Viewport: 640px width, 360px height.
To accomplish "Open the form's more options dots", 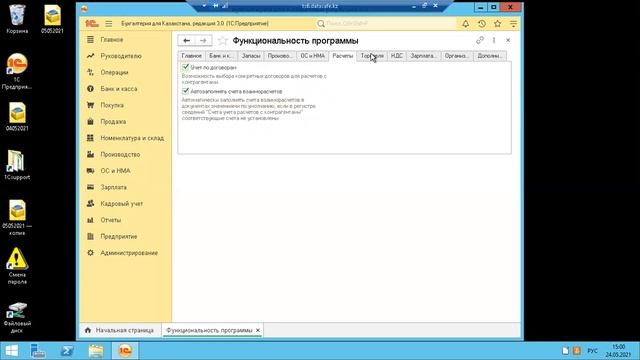I will pos(494,40).
